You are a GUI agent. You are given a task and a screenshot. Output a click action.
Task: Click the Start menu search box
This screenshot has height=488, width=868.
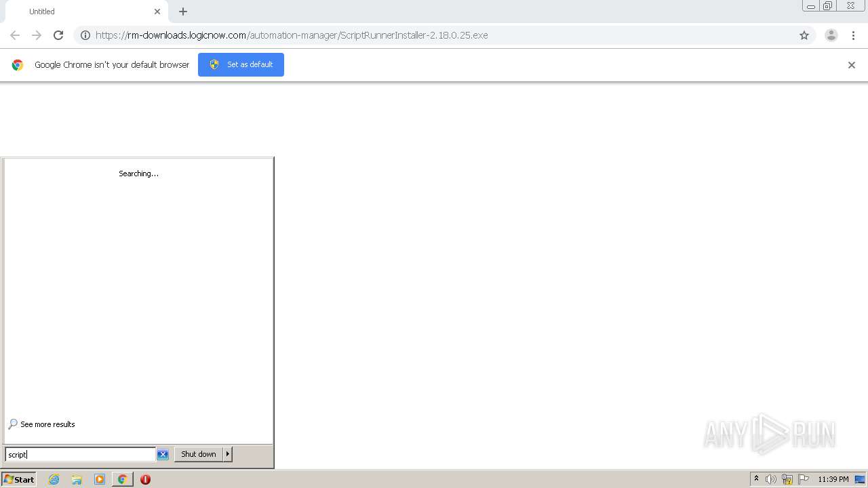coord(81,455)
